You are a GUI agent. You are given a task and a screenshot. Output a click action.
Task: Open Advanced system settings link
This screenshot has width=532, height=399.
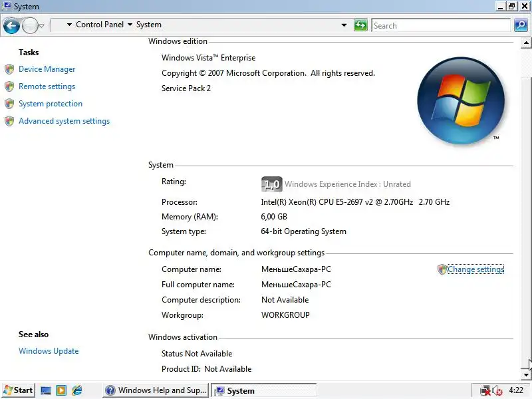coord(64,121)
